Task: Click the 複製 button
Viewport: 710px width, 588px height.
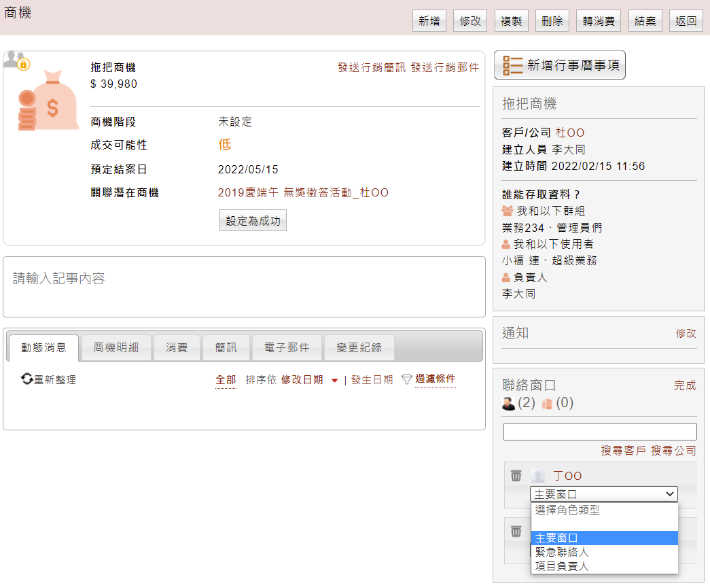Action: click(x=511, y=21)
